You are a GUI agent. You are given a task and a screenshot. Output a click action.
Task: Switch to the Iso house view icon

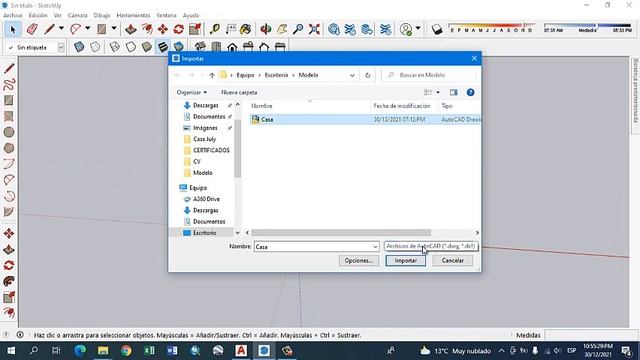click(200, 47)
